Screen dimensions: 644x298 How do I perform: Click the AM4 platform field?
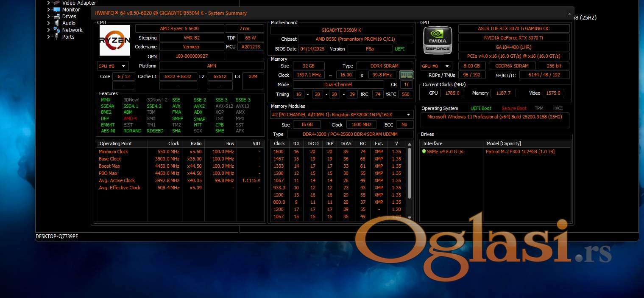tap(211, 66)
